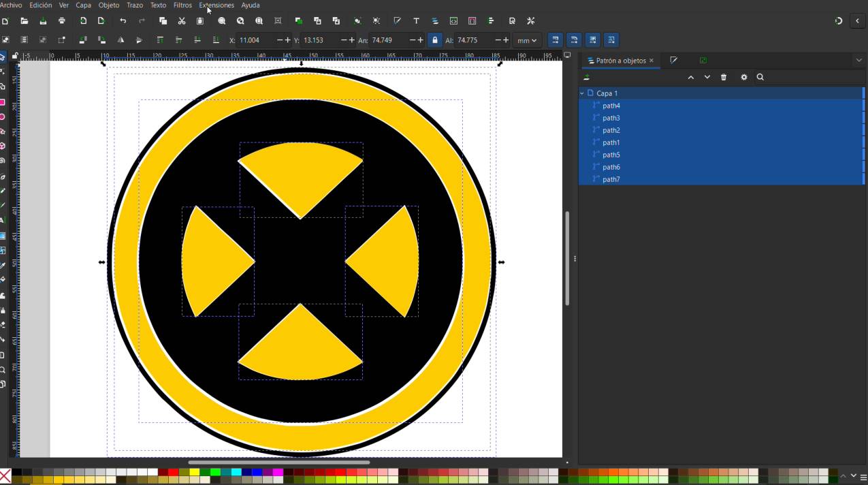868x485 pixels.
Task: Open palette options menu icon
Action: [863, 476]
